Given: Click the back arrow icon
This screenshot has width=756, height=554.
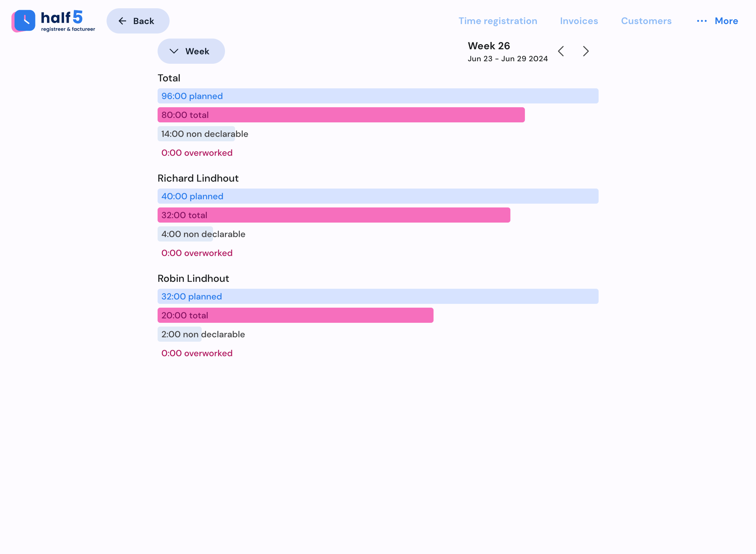Looking at the screenshot, I should point(122,21).
